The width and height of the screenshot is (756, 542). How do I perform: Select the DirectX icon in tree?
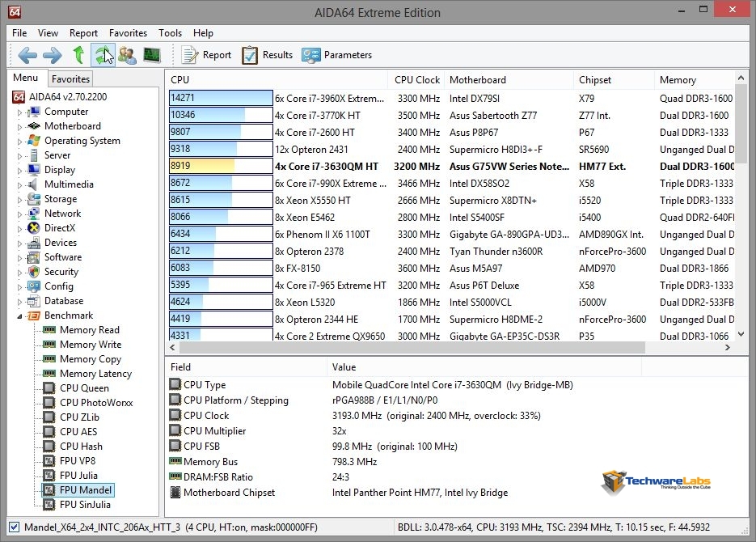click(34, 227)
